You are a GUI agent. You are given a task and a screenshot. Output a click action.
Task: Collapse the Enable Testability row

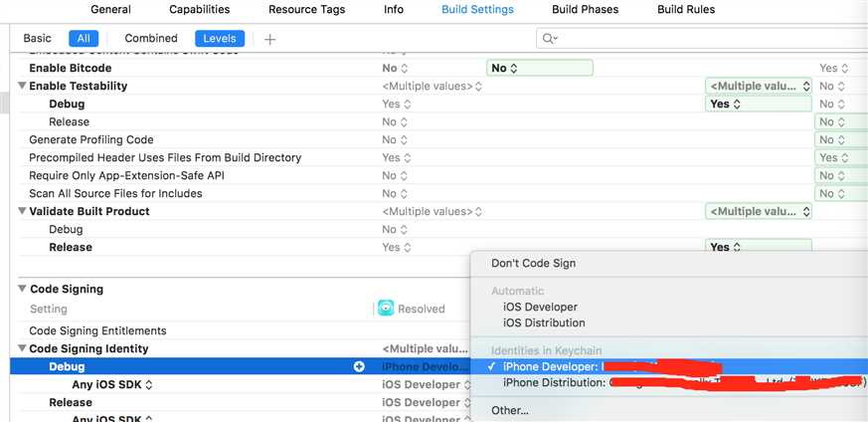22,87
